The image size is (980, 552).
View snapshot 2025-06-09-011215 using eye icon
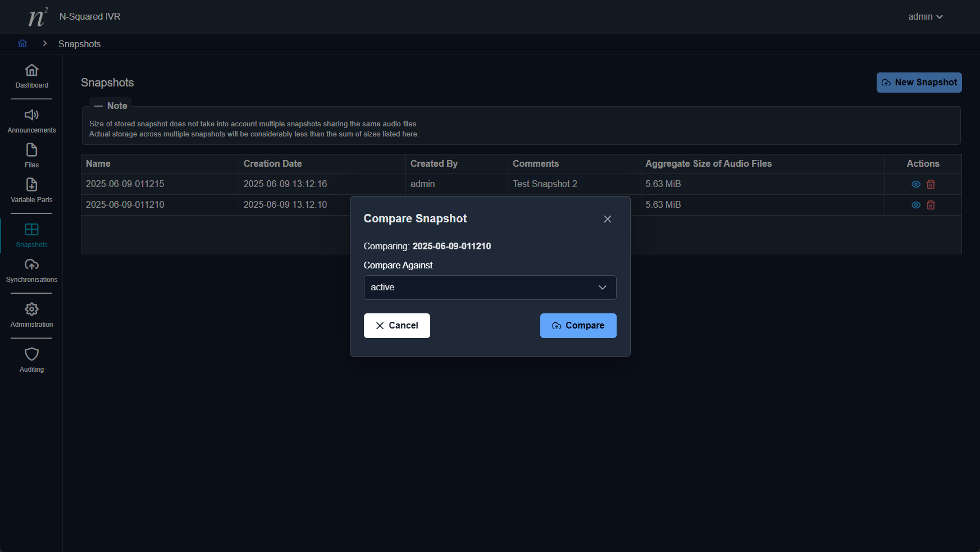(915, 184)
